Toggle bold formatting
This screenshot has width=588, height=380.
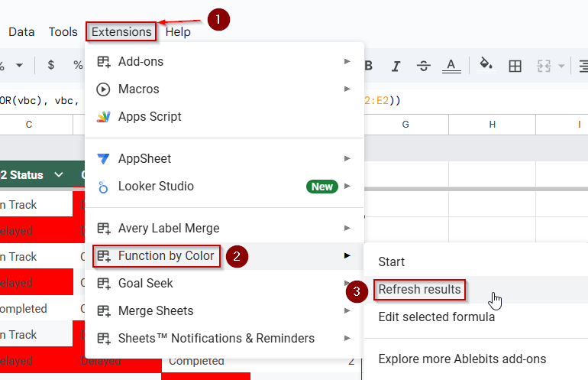368,66
